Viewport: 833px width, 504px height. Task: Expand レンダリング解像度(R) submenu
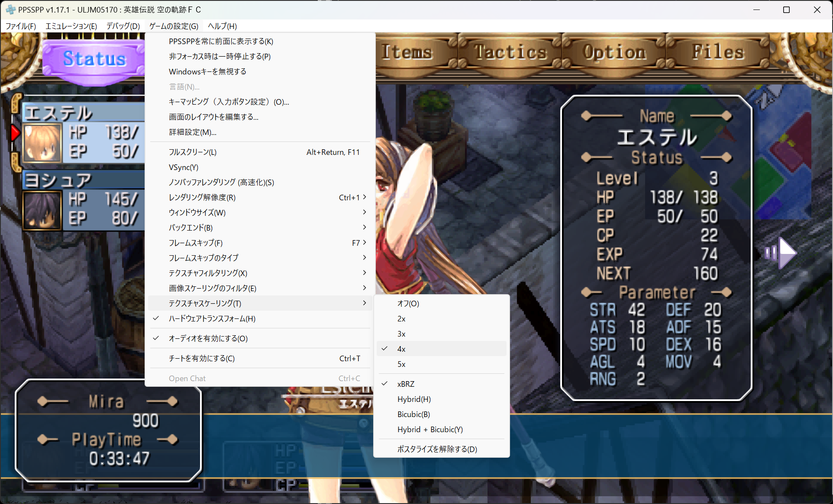pyautogui.click(x=260, y=198)
